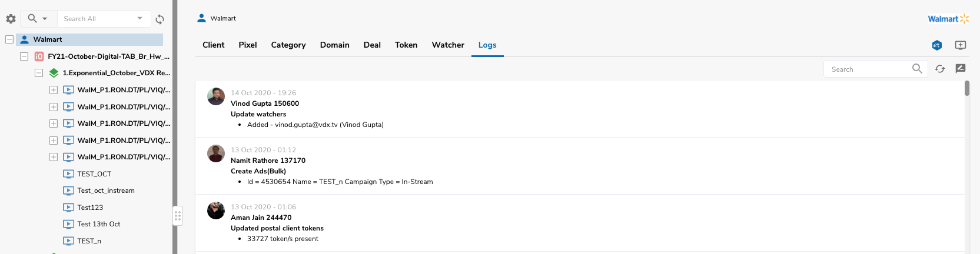Open the settings gear in the sidebar
Image resolution: width=980 pixels, height=254 pixels.
point(11,19)
